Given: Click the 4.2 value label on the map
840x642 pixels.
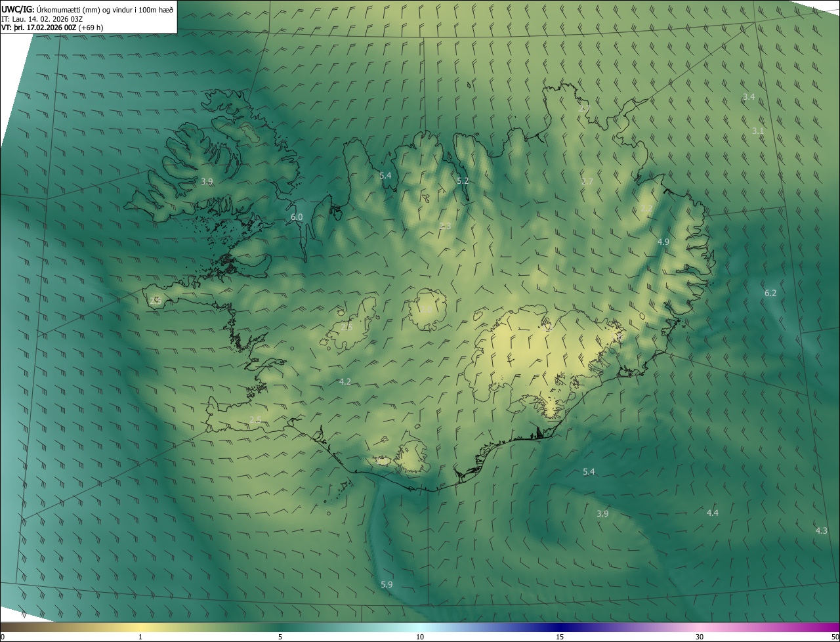Looking at the screenshot, I should click(345, 381).
